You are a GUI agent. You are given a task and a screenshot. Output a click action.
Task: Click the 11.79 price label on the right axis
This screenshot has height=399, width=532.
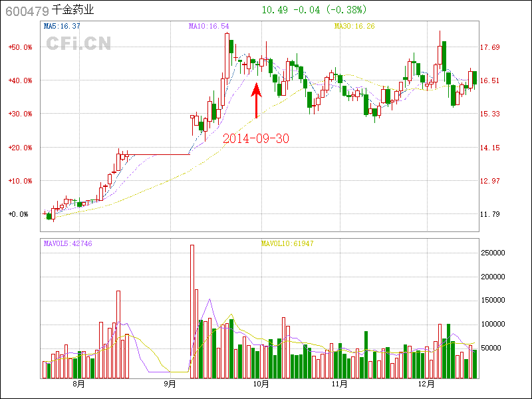coord(490,214)
